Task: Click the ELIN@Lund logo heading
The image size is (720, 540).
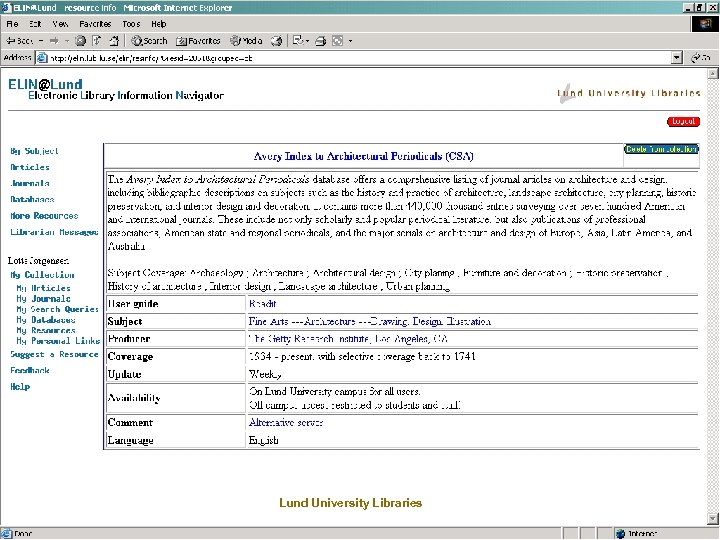Action: pyautogui.click(x=45, y=84)
